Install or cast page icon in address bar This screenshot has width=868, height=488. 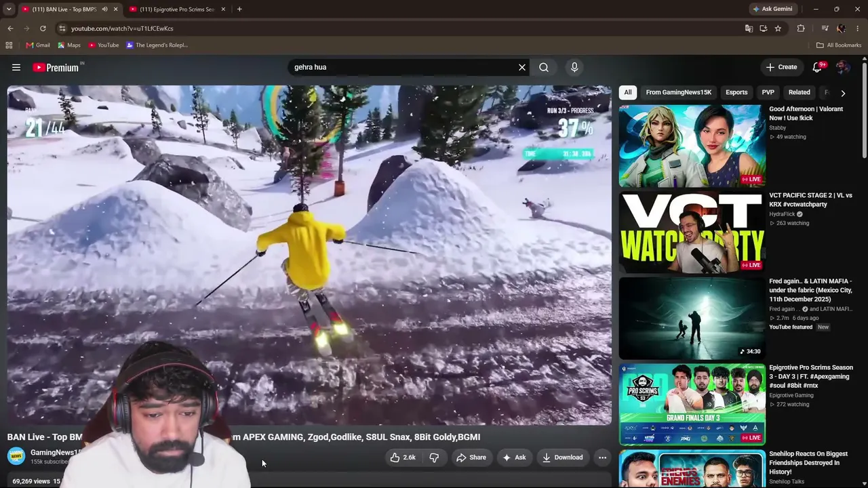click(x=763, y=28)
